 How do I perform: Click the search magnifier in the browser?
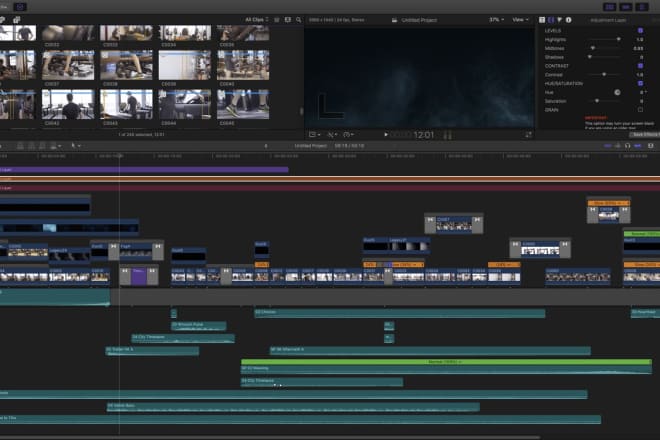298,20
